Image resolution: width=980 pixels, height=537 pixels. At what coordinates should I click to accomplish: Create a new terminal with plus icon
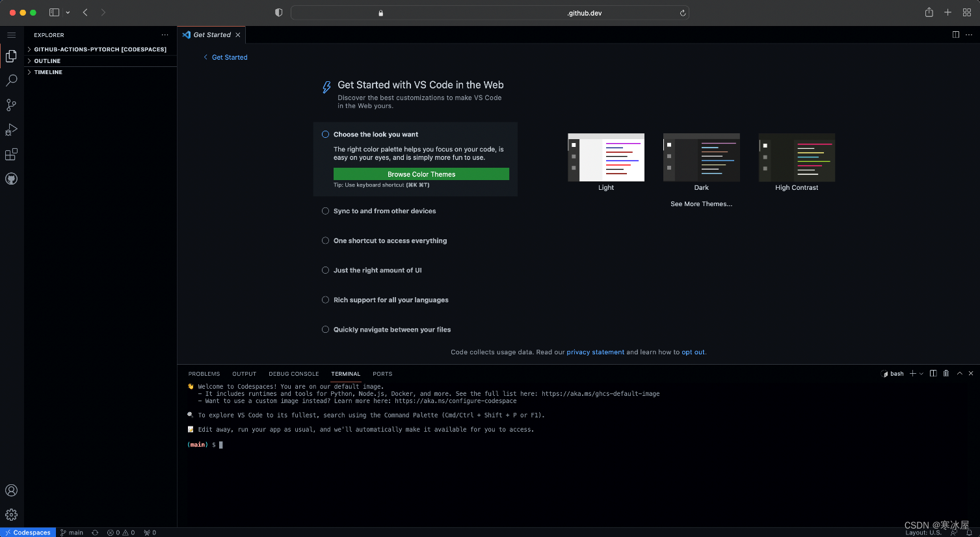(x=913, y=373)
